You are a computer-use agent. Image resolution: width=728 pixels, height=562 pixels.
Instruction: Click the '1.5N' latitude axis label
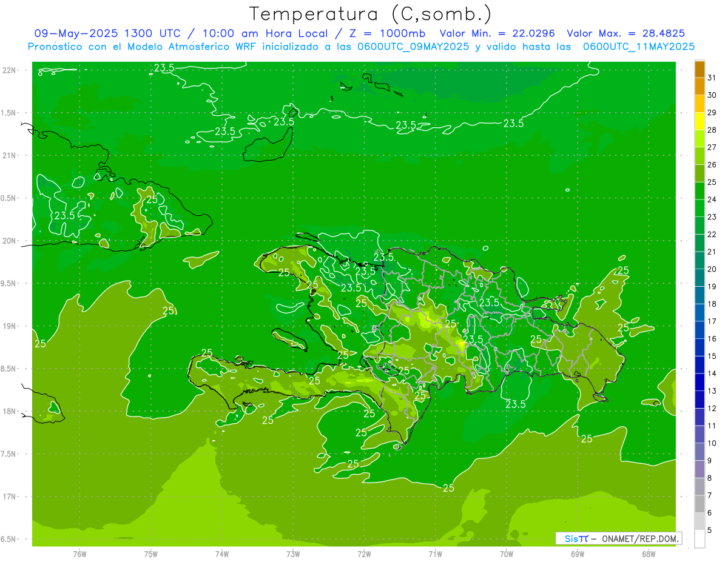coord(8,113)
